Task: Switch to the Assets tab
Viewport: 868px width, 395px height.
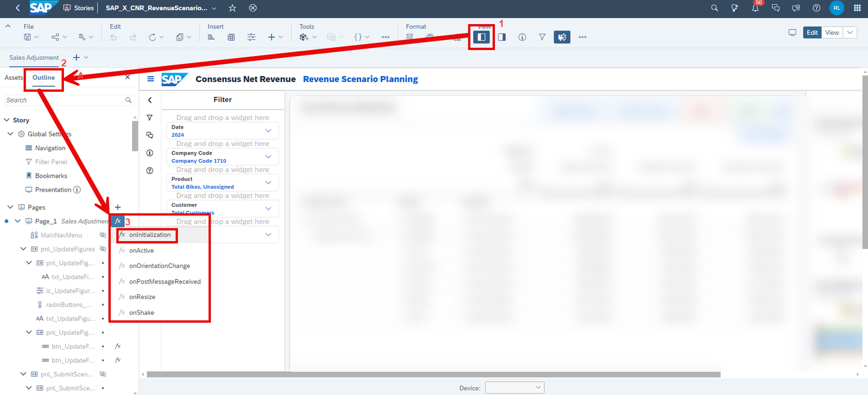Action: (x=14, y=78)
